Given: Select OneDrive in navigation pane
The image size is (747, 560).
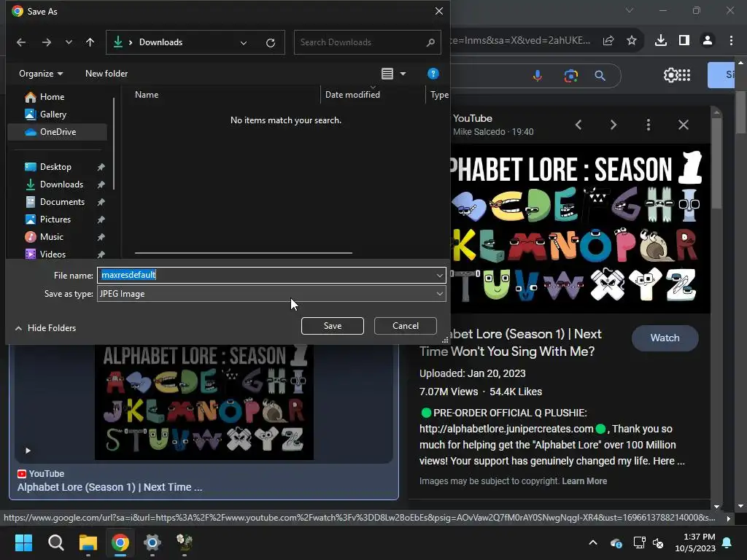Looking at the screenshot, I should click(57, 132).
